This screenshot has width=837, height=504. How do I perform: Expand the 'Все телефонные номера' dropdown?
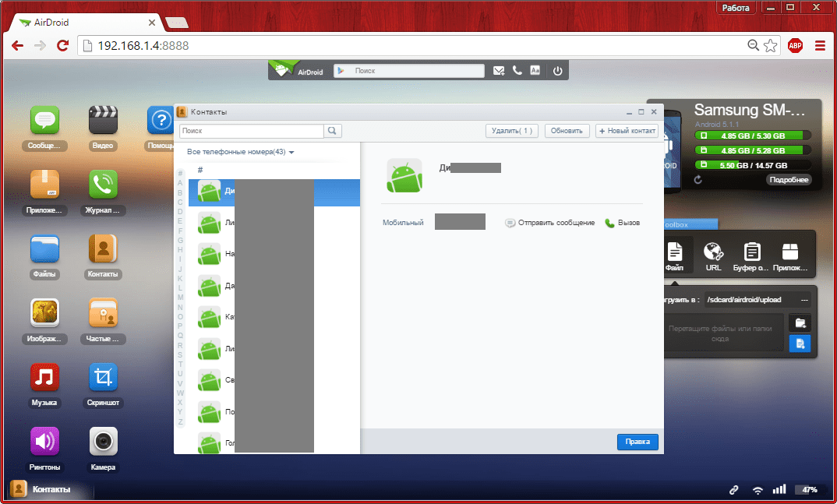(x=240, y=152)
